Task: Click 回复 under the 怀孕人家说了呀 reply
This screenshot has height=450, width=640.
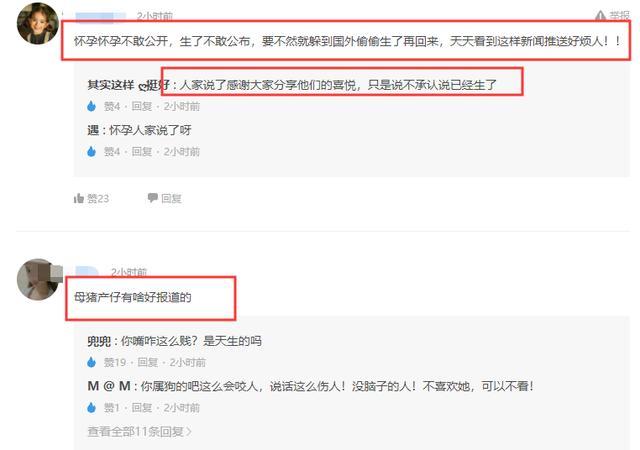Action: 142,151
